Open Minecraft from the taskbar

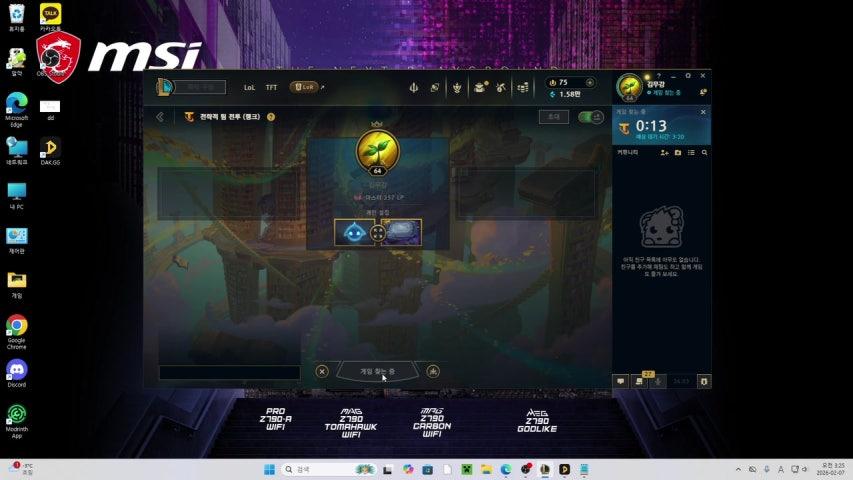pyautogui.click(x=467, y=469)
